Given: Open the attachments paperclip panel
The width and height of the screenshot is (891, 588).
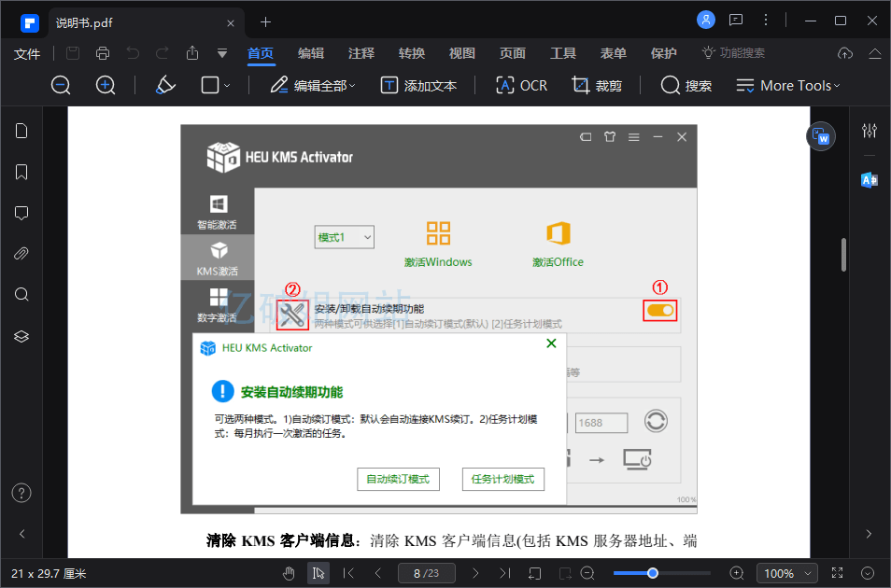Looking at the screenshot, I should point(21,253).
